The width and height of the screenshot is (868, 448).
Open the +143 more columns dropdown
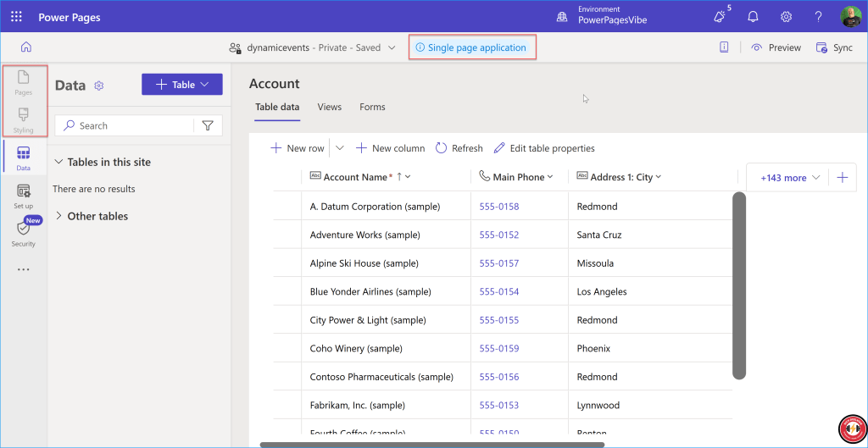791,178
